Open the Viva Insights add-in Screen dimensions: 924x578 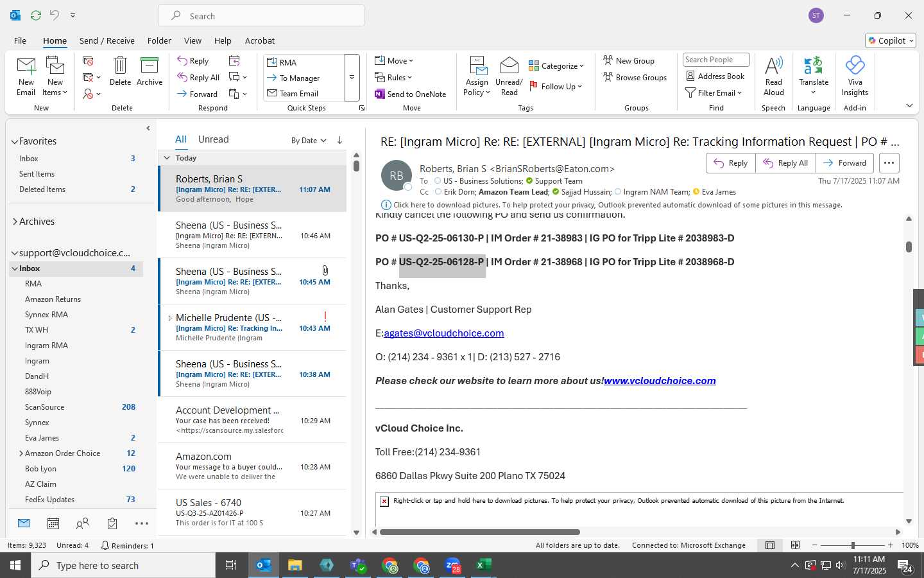(x=855, y=76)
